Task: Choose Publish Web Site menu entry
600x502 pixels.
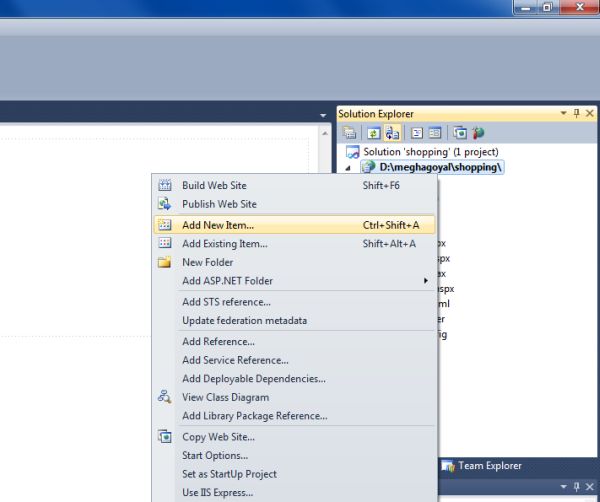Action: [x=294, y=204]
